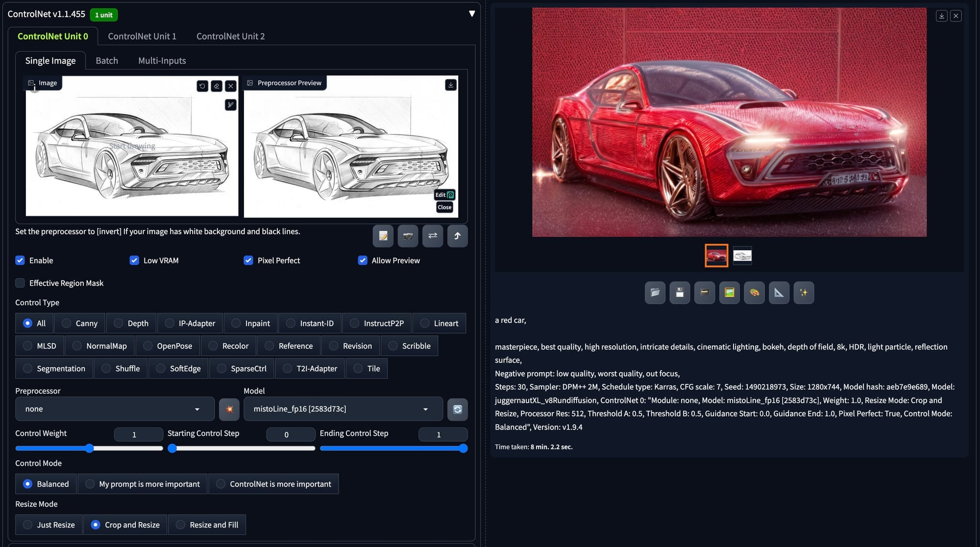Open the Model dropdown showing mistoLine_fp16
This screenshot has height=547, width=980.
[343, 409]
